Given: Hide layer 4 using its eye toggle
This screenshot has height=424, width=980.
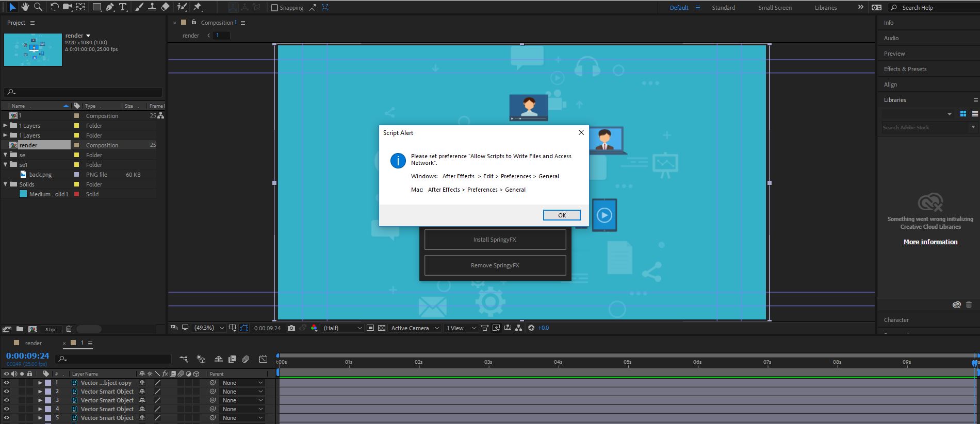Looking at the screenshot, I should 7,409.
